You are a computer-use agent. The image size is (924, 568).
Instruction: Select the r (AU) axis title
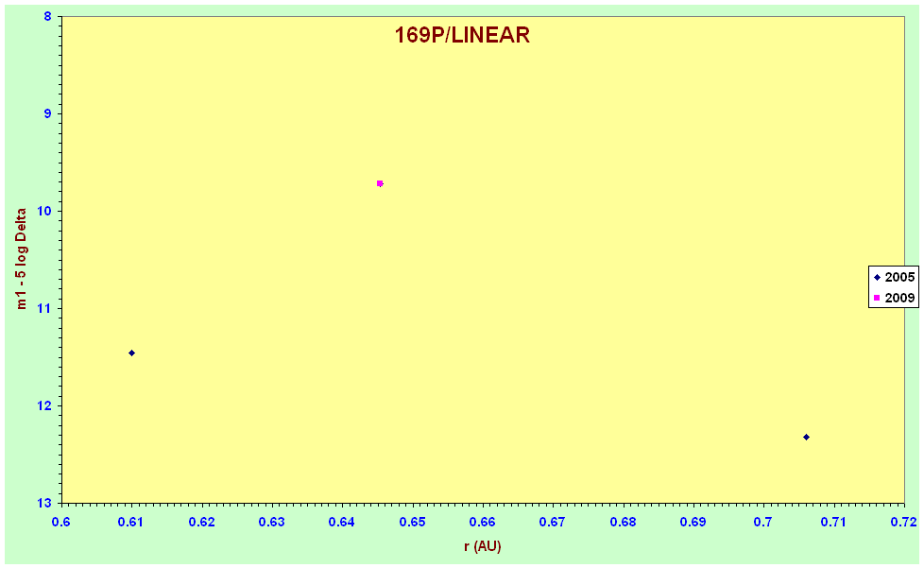coord(483,546)
